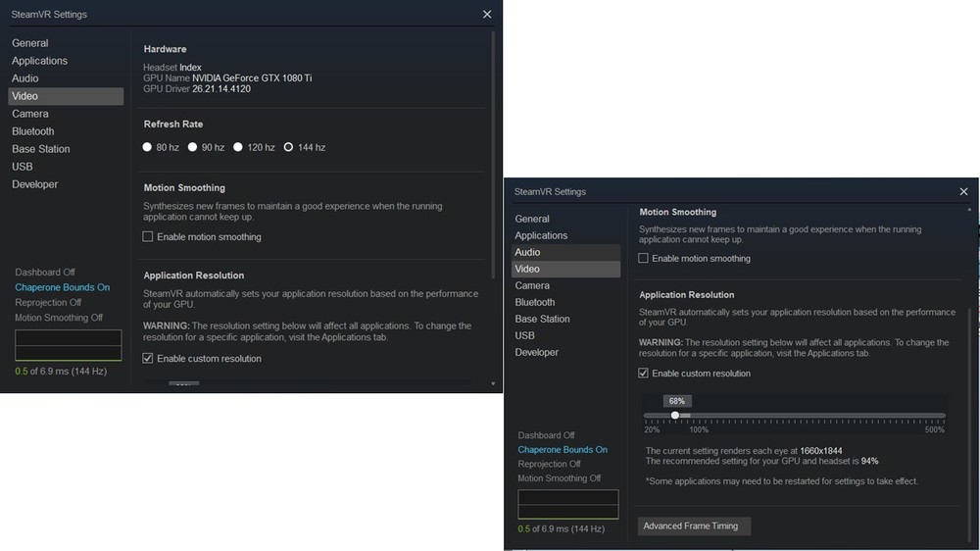Click scroll up arrow in right window
Screen dimensions: 980x551
pos(969,210)
